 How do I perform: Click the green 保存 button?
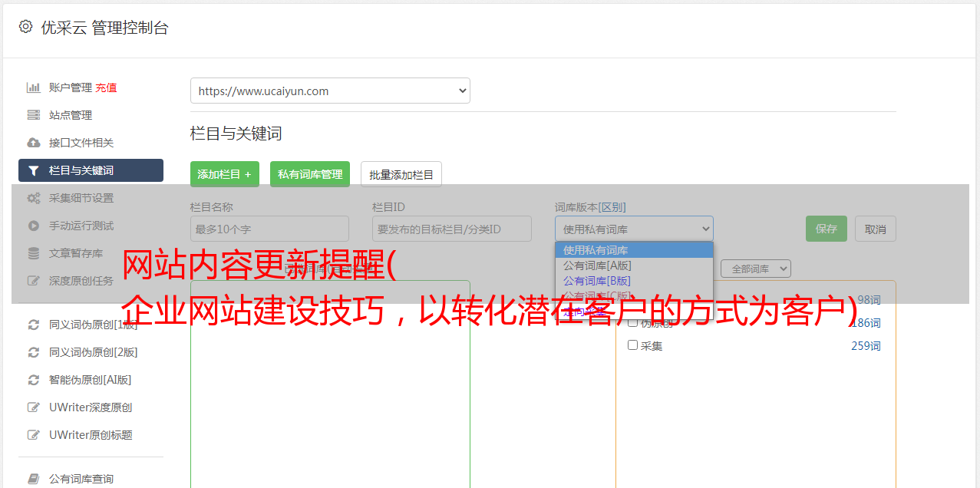coord(827,229)
